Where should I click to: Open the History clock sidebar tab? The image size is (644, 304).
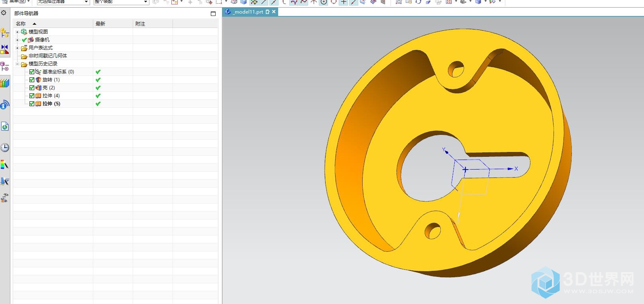[5, 148]
